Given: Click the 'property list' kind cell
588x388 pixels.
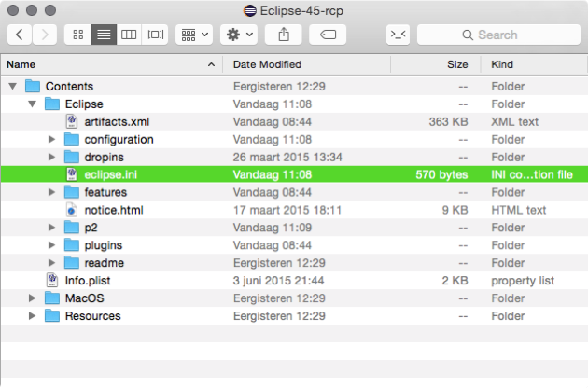Looking at the screenshot, I should pos(523,281).
